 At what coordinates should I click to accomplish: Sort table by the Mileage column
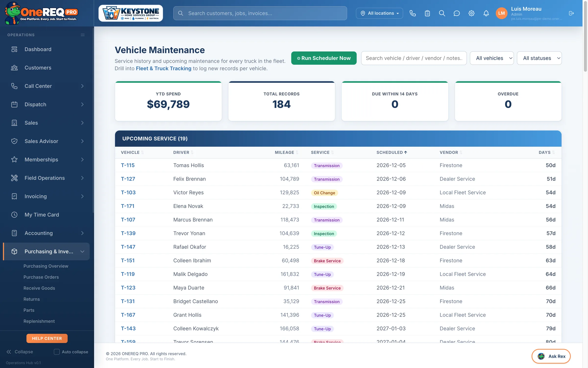[x=286, y=152]
